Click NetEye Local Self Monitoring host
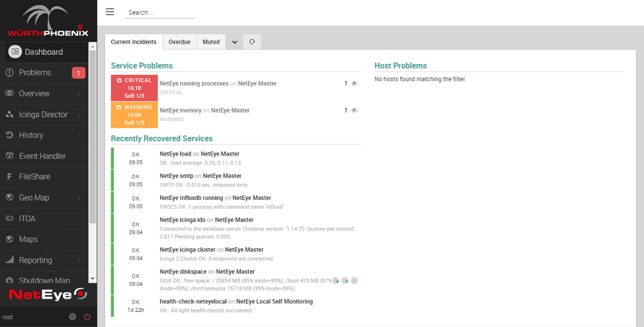 [x=275, y=302]
